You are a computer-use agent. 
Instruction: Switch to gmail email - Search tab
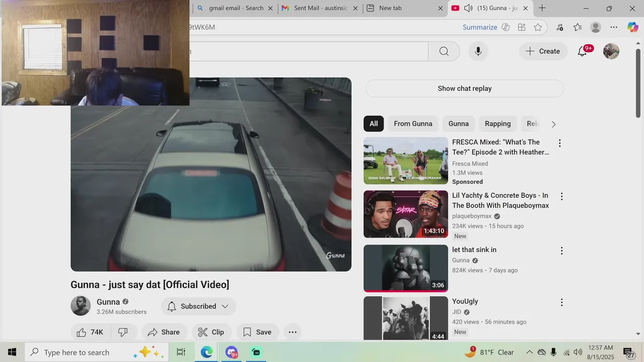[235, 8]
